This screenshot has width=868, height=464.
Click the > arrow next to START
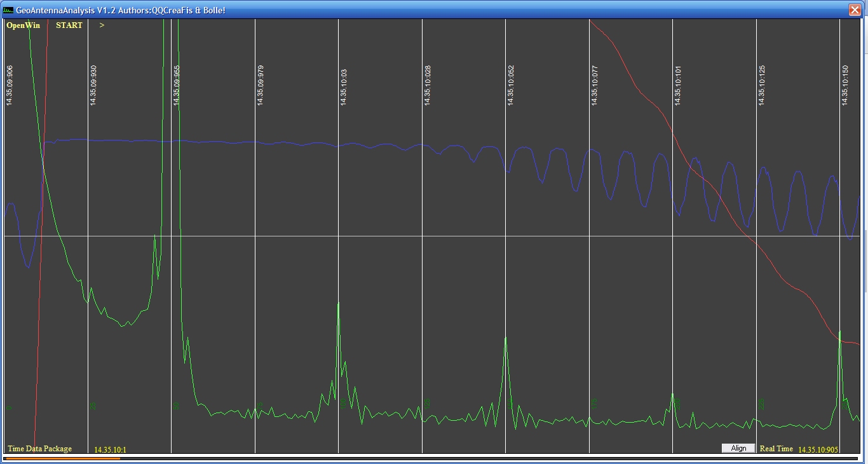click(102, 25)
